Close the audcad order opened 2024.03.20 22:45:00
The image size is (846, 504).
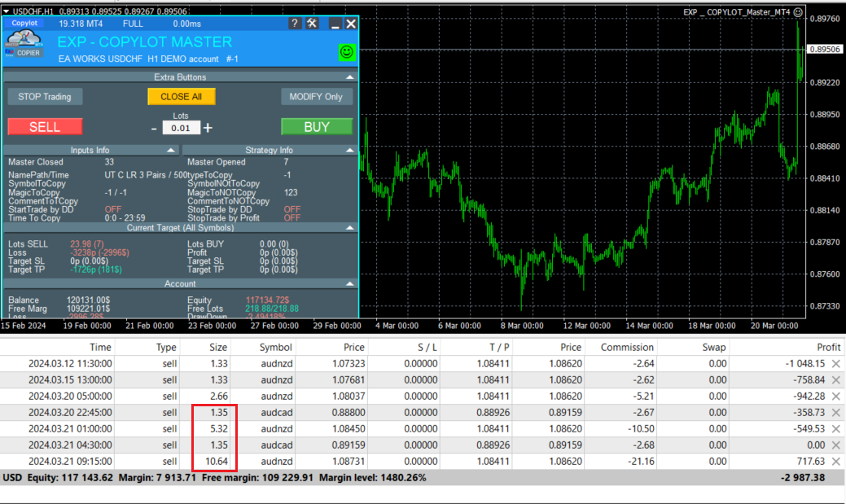tap(835, 412)
